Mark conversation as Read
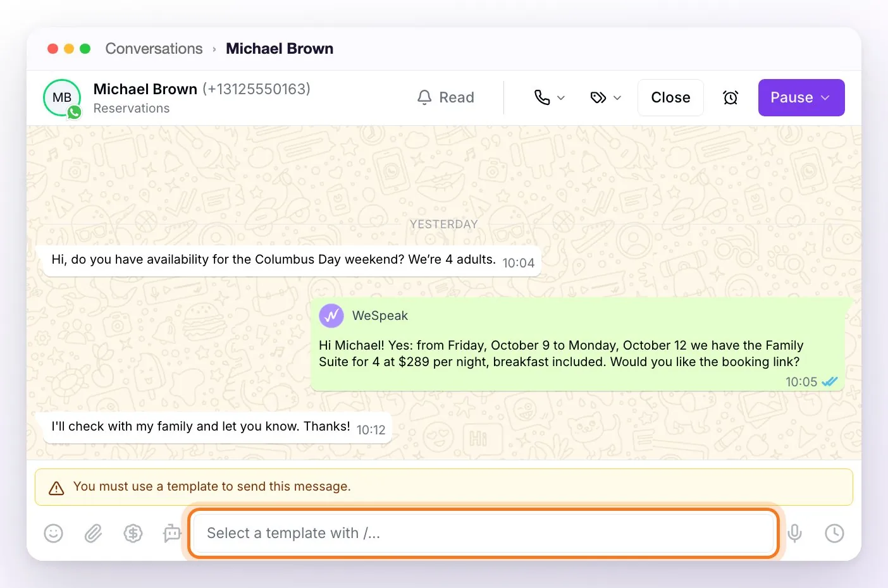Image resolution: width=888 pixels, height=588 pixels. coord(446,97)
